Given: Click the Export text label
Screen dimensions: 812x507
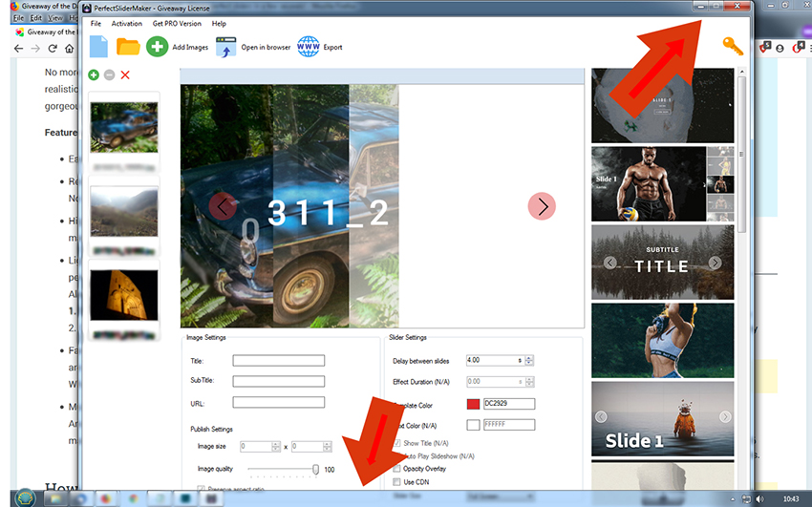Looking at the screenshot, I should coord(333,47).
